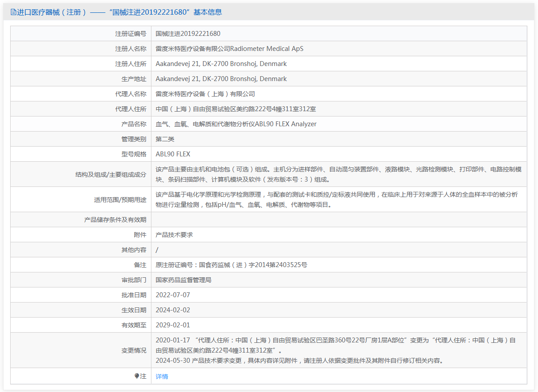Click the original registration number in 备注 row
The height and width of the screenshot is (392, 538).
(x=231, y=265)
